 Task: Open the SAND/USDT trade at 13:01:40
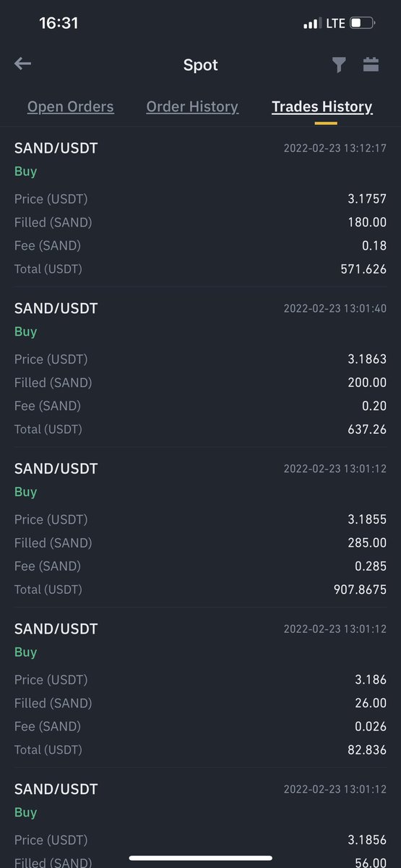(x=200, y=367)
